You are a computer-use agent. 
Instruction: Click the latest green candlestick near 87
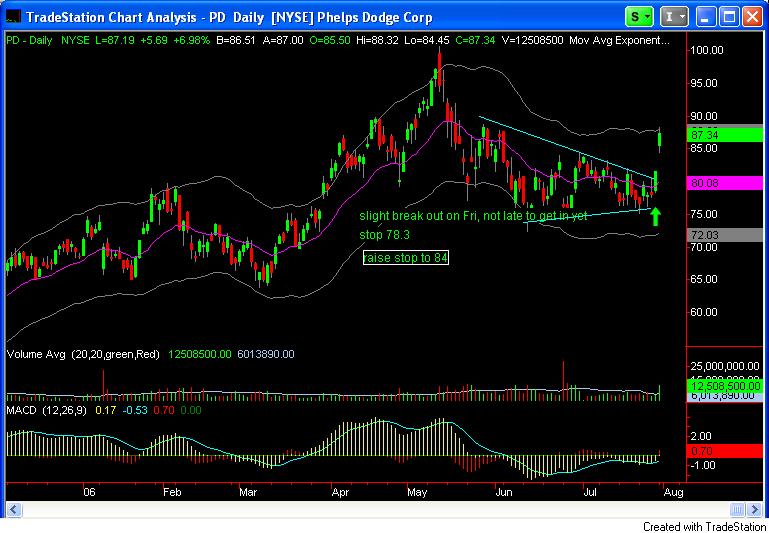[x=660, y=140]
